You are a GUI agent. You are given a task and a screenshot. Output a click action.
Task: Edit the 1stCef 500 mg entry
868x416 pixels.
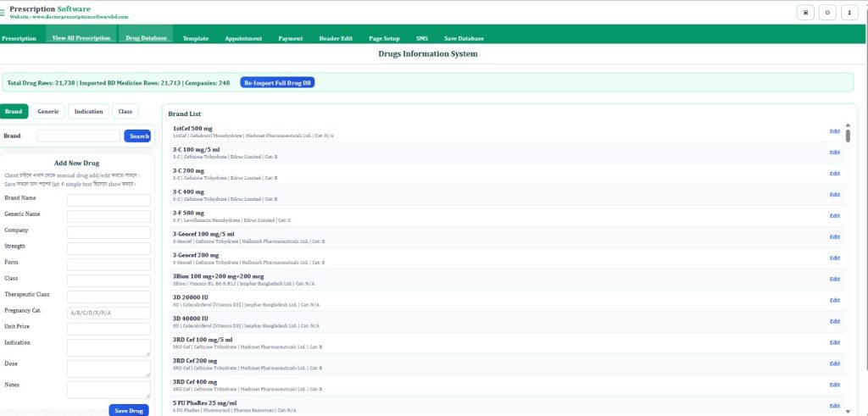pos(834,131)
